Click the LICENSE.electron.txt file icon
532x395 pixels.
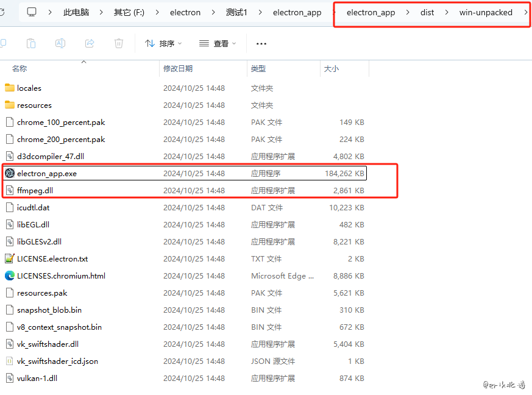(9, 259)
